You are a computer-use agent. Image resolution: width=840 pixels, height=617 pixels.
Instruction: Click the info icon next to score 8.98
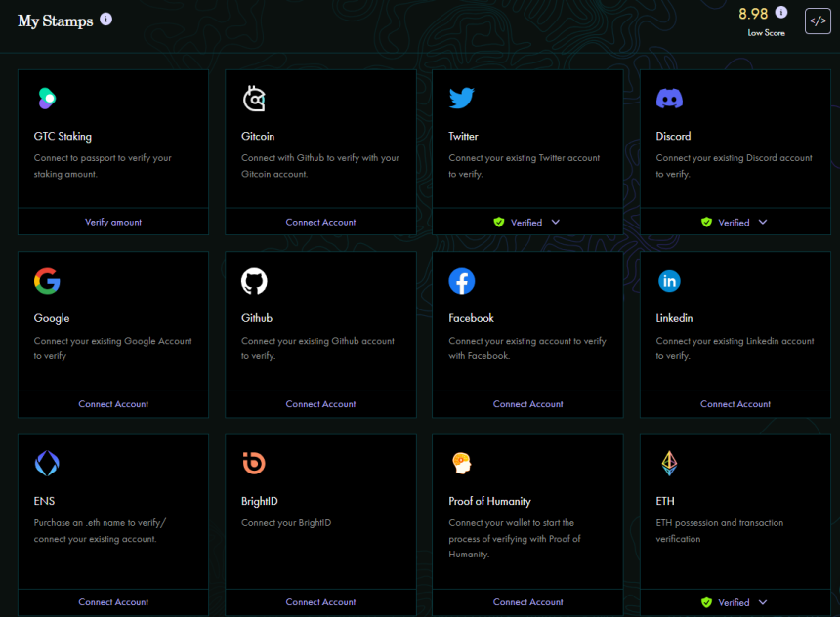[780, 13]
